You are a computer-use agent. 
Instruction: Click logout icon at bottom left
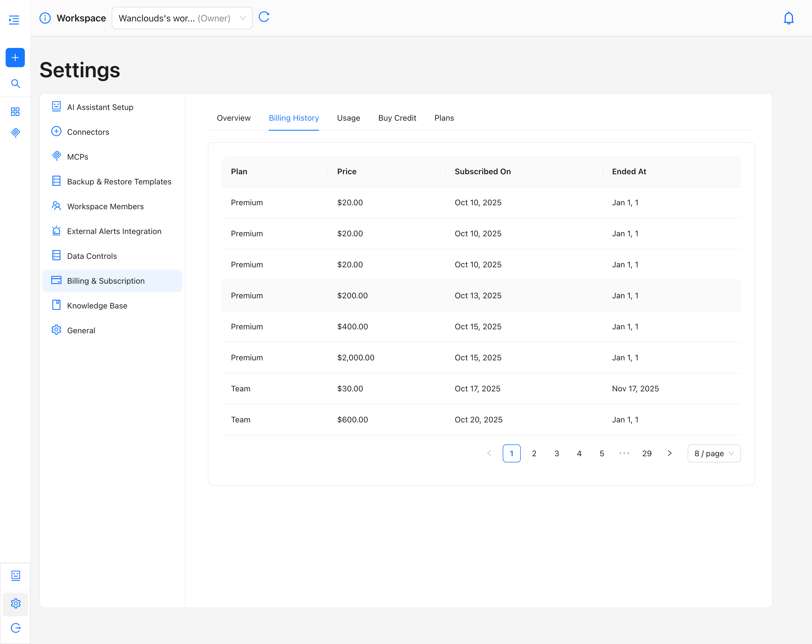pos(16,628)
